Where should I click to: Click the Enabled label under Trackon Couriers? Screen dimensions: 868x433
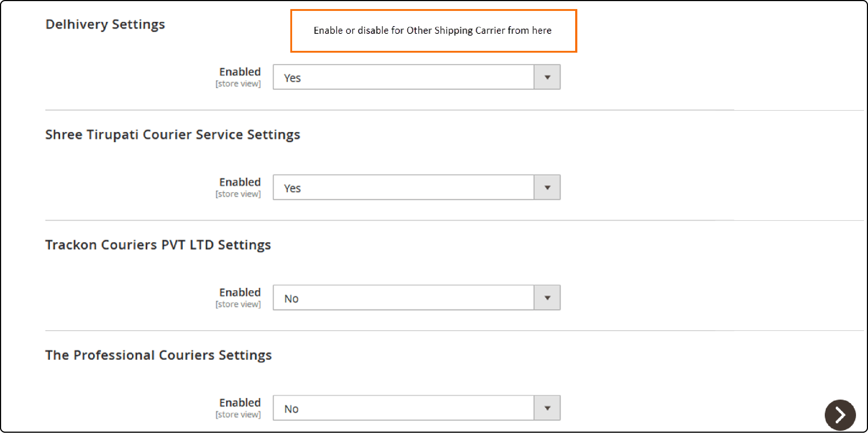point(240,292)
